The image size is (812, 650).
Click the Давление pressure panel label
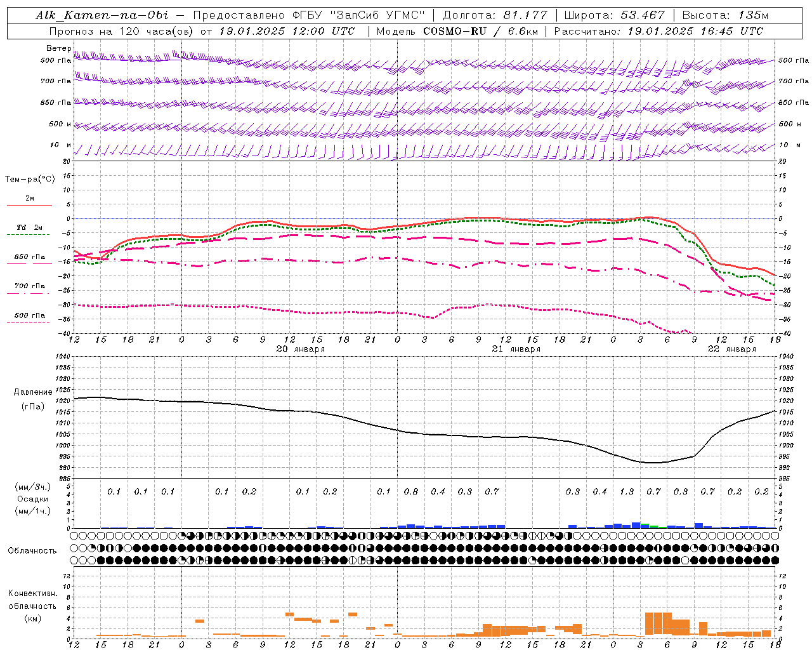(x=32, y=392)
